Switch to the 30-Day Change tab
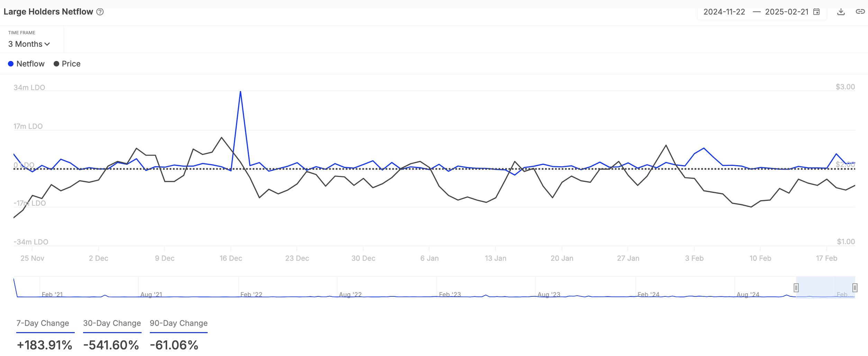The image size is (868, 356). [x=112, y=323]
